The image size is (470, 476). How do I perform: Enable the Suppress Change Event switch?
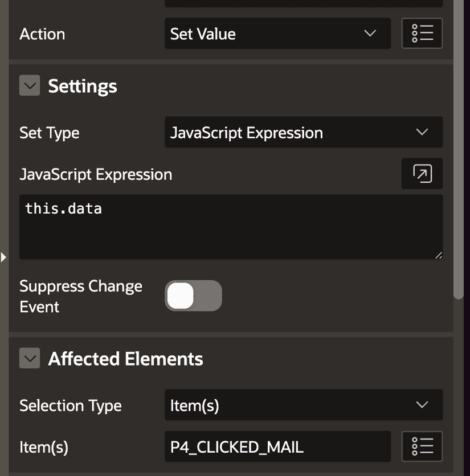coord(193,295)
